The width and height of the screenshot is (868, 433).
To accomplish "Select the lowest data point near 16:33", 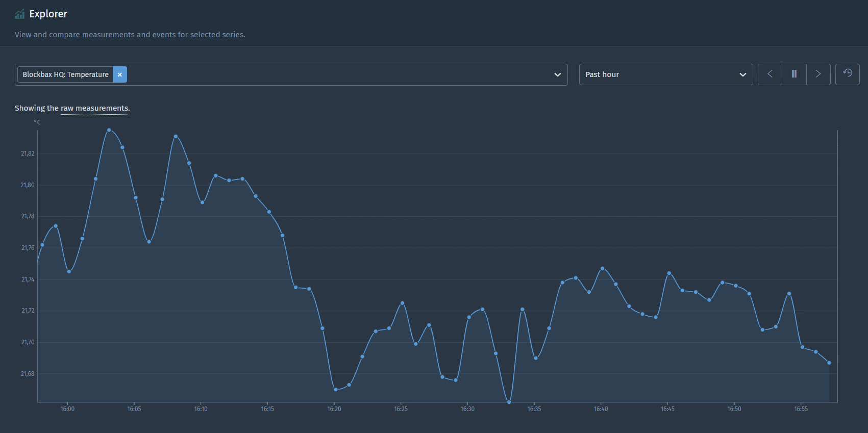I will [509, 402].
